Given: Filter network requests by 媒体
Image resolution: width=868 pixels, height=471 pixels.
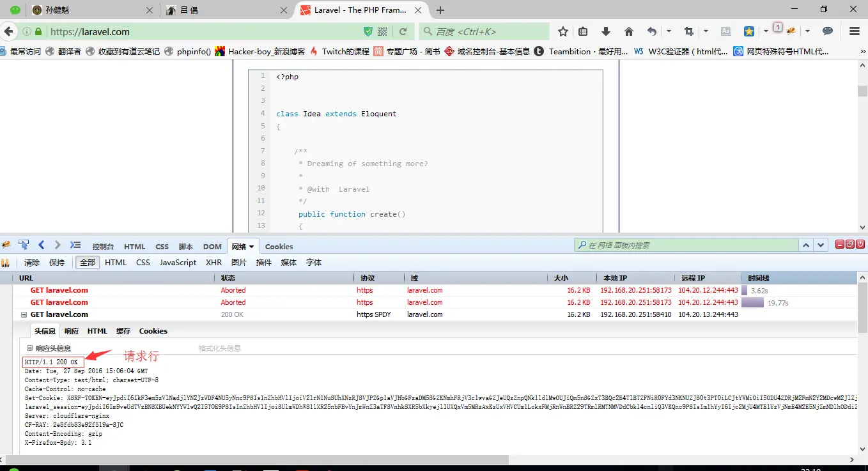Looking at the screenshot, I should tap(289, 263).
